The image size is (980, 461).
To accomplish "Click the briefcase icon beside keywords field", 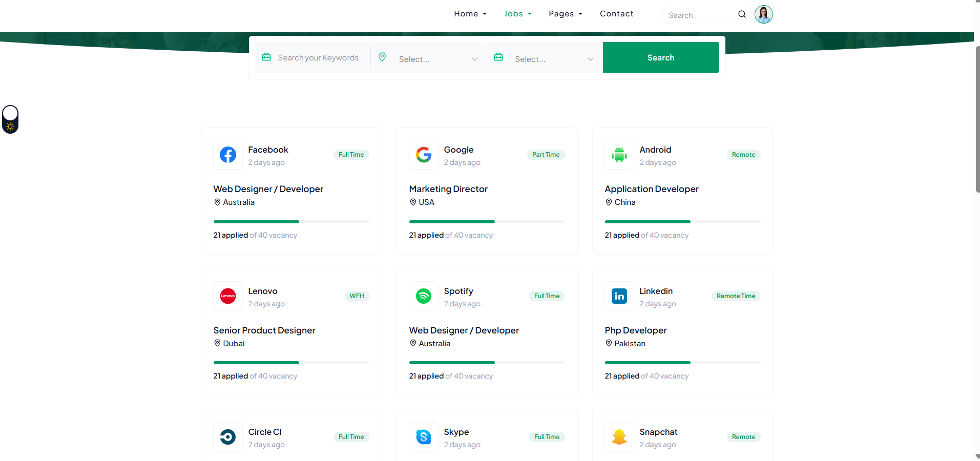I will pyautogui.click(x=266, y=57).
